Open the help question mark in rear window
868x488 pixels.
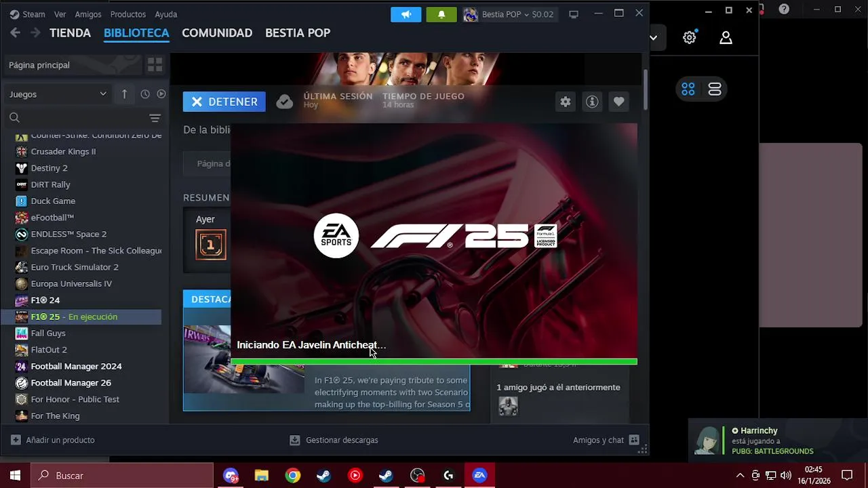pos(784,9)
